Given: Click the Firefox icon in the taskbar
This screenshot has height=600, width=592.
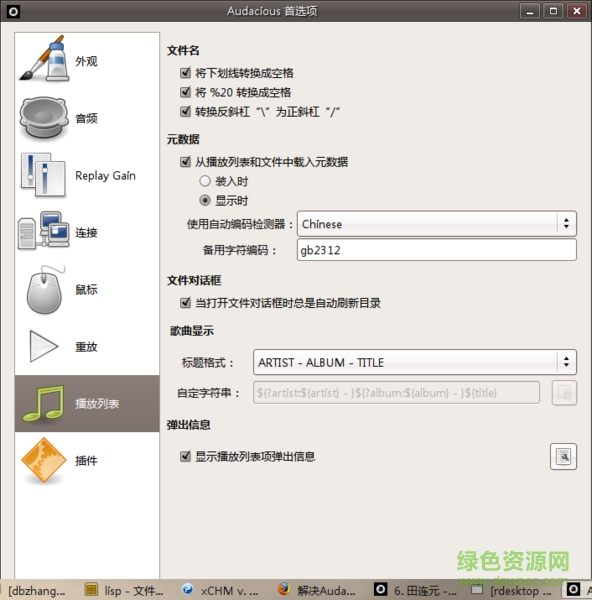Looking at the screenshot, I should click(x=284, y=589).
